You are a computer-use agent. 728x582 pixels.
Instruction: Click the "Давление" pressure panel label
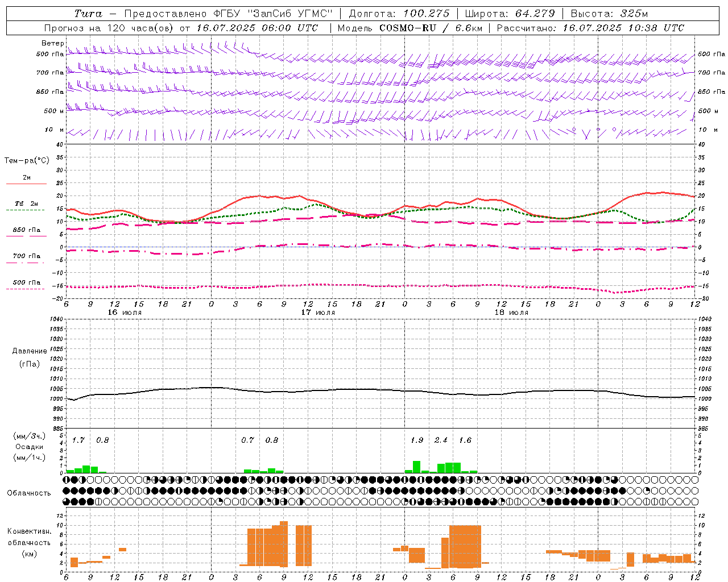click(30, 351)
